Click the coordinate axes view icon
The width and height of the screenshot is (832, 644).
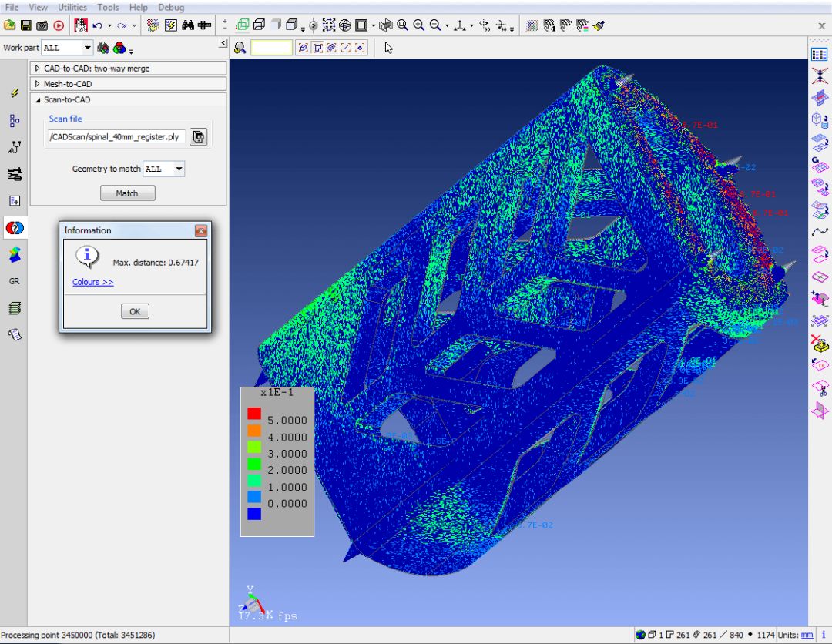(459, 25)
